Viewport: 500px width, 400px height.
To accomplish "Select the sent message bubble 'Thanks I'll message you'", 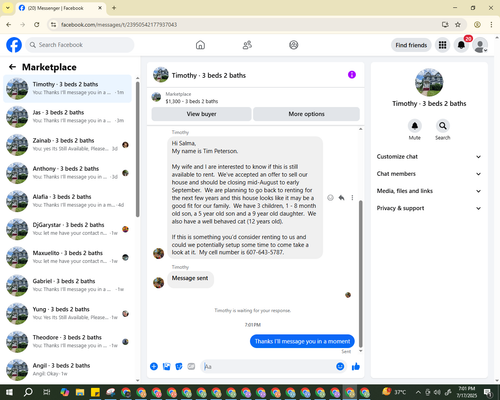I will pyautogui.click(x=302, y=341).
